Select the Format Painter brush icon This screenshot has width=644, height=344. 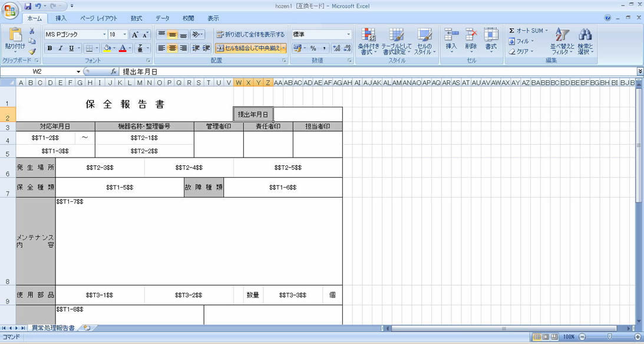click(x=32, y=52)
